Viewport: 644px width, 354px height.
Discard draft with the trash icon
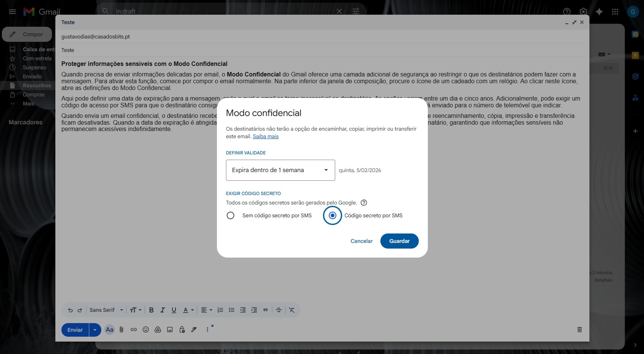pyautogui.click(x=579, y=330)
